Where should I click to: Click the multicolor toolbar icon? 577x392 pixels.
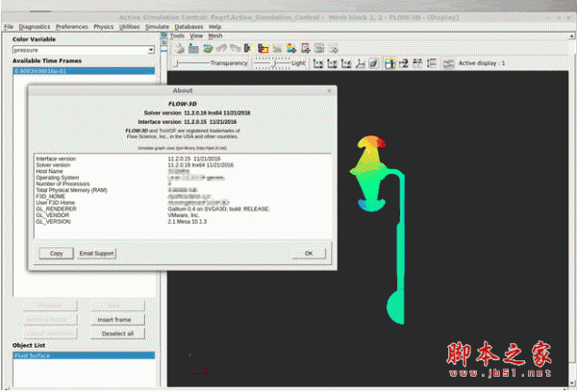291,48
